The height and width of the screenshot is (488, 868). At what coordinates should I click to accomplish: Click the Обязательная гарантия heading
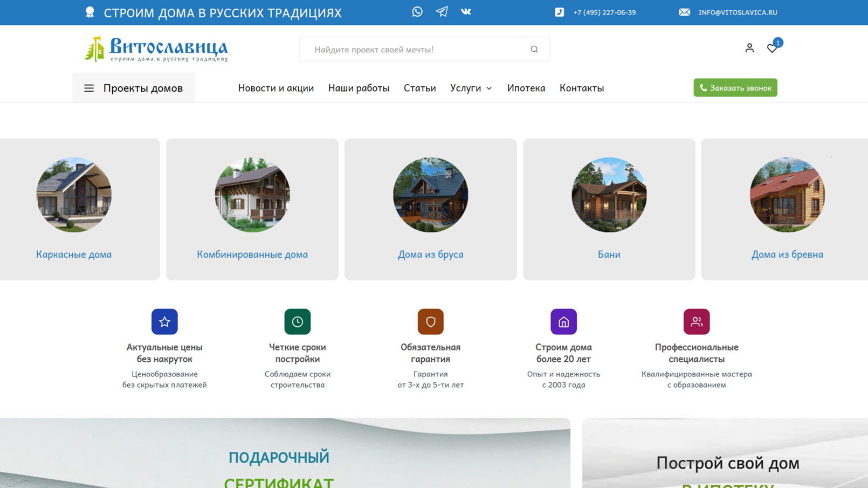point(430,353)
